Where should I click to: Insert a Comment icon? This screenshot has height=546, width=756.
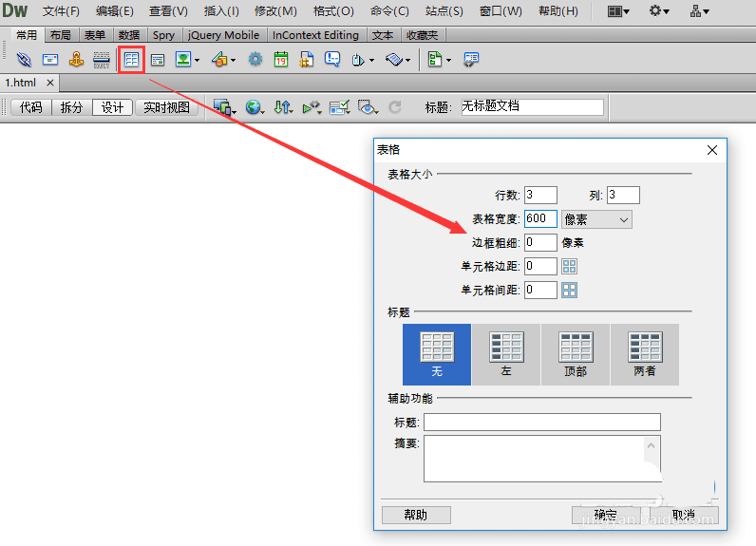tap(332, 60)
